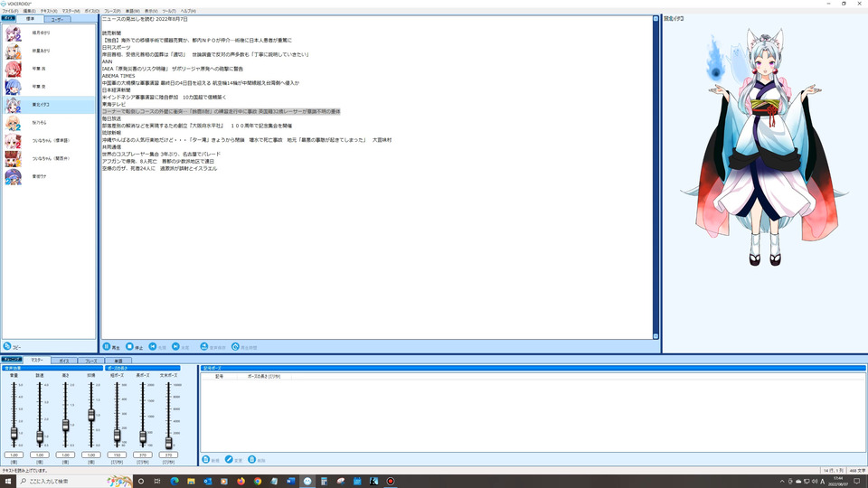Stop playback with the 停止 button

[x=134, y=347]
